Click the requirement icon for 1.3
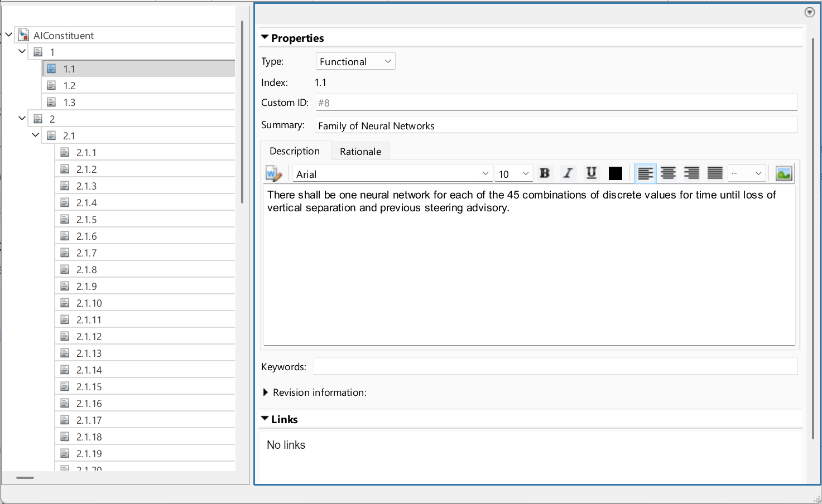 click(x=51, y=102)
